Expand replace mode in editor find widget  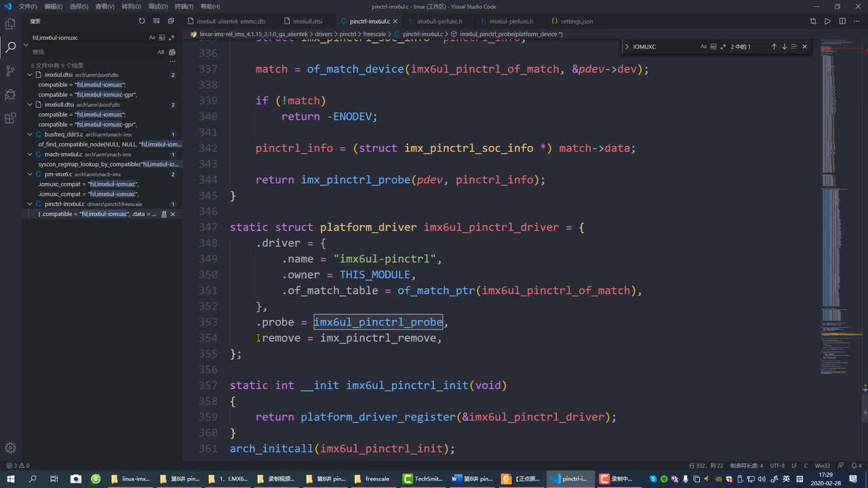627,47
